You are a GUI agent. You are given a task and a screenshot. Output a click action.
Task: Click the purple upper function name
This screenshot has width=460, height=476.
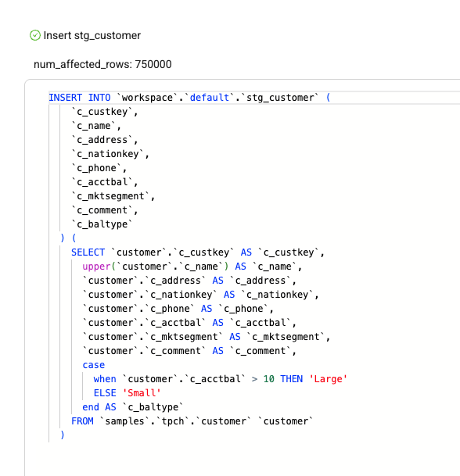(96, 267)
